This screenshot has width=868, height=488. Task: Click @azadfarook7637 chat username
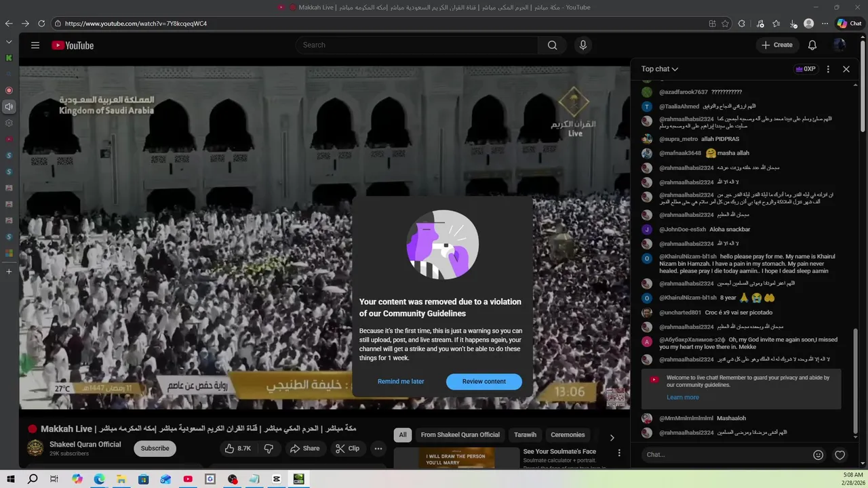pyautogui.click(x=684, y=92)
